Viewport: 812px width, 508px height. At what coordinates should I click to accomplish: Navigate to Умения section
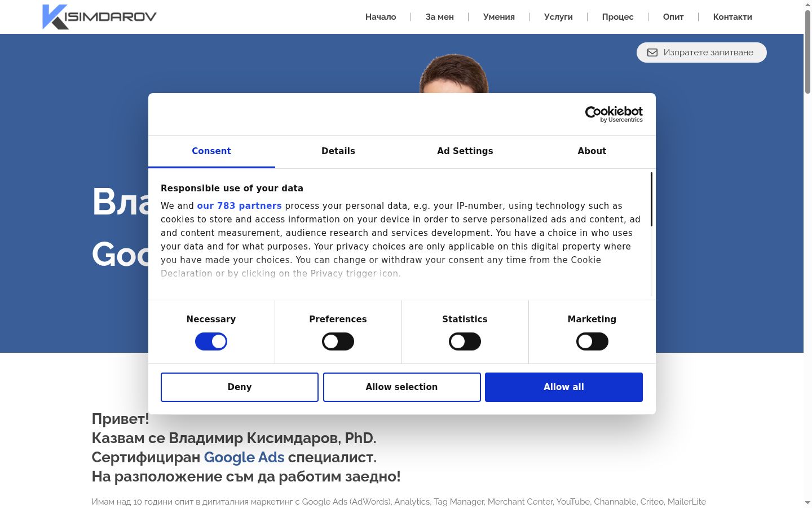pos(499,17)
